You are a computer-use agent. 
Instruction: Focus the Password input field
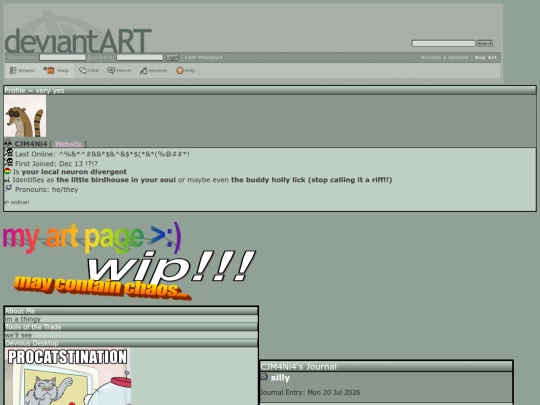coord(140,57)
